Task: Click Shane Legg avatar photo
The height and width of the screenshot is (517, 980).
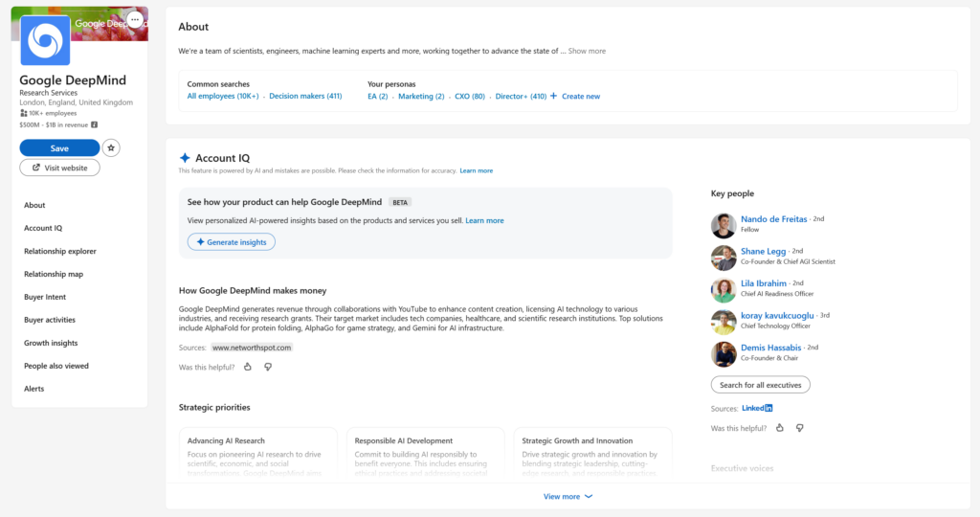Action: 724,258
